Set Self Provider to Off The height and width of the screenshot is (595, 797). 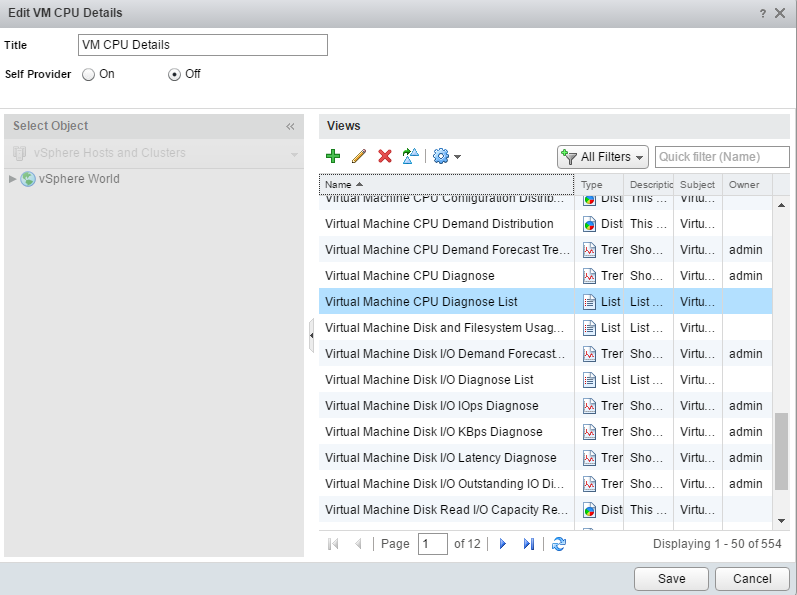175,75
